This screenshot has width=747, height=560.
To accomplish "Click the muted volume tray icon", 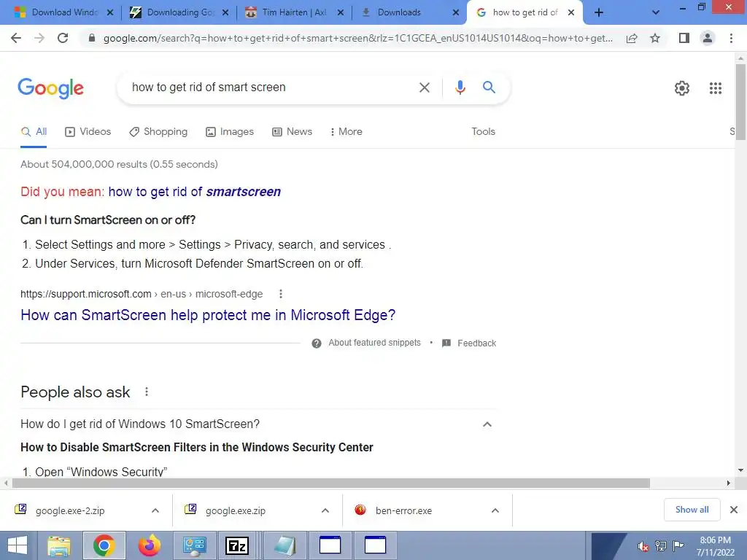I will 643,546.
